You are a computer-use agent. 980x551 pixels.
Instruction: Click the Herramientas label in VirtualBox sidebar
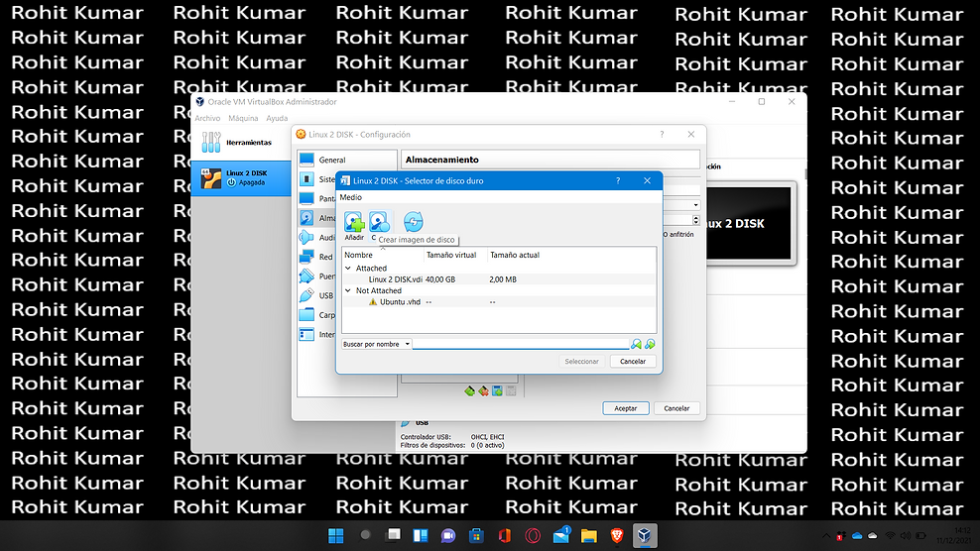pyautogui.click(x=249, y=143)
